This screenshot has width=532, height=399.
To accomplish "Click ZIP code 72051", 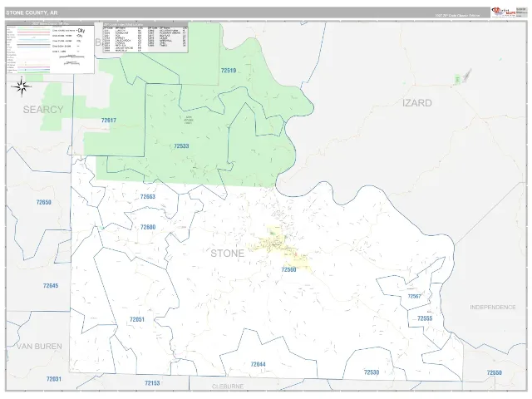I will click(x=137, y=319).
